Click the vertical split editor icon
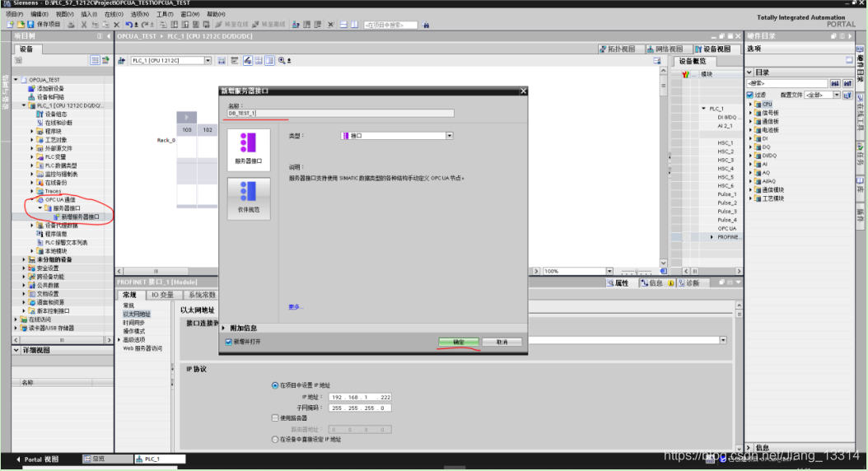This screenshot has width=868, height=471. coord(354,25)
